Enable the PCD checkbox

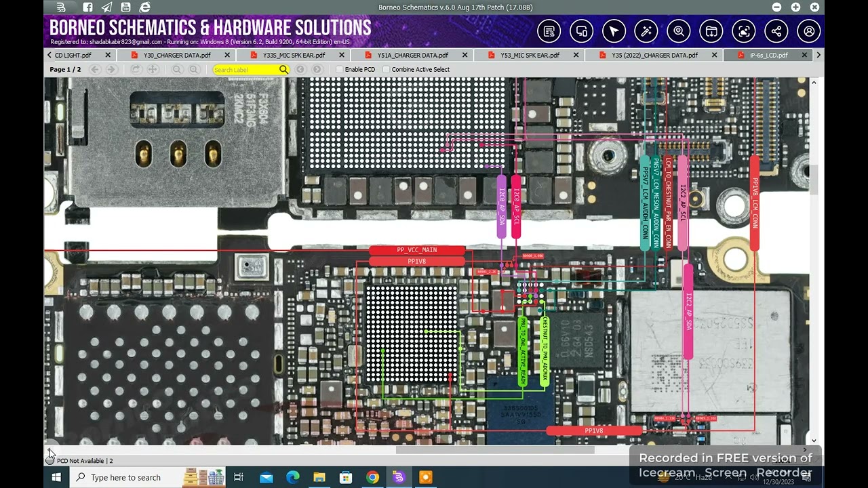339,69
